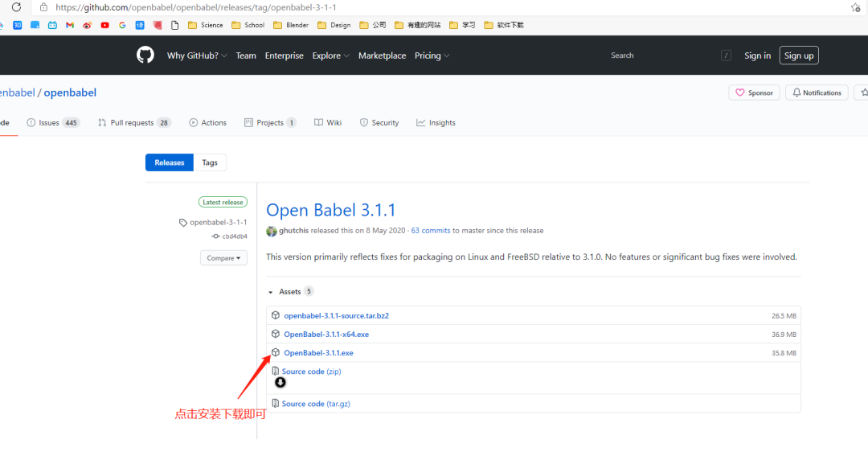Screen dimensions: 868x460
Task: Click the Sign up button
Action: (799, 55)
